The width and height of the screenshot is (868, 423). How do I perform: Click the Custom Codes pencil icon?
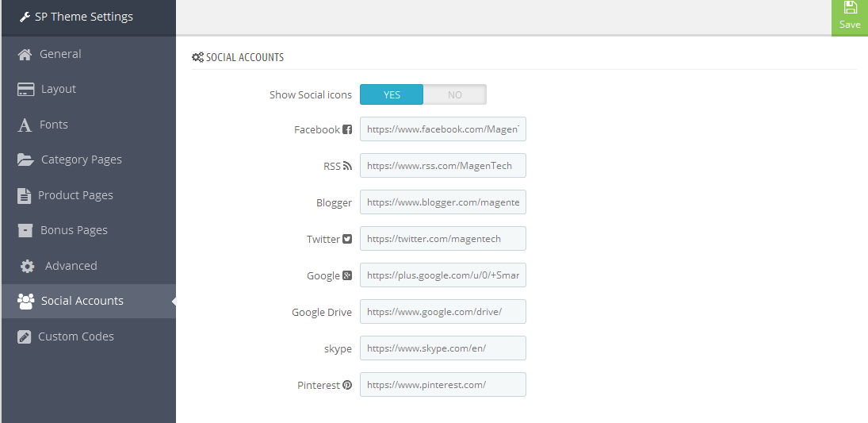[x=24, y=336]
